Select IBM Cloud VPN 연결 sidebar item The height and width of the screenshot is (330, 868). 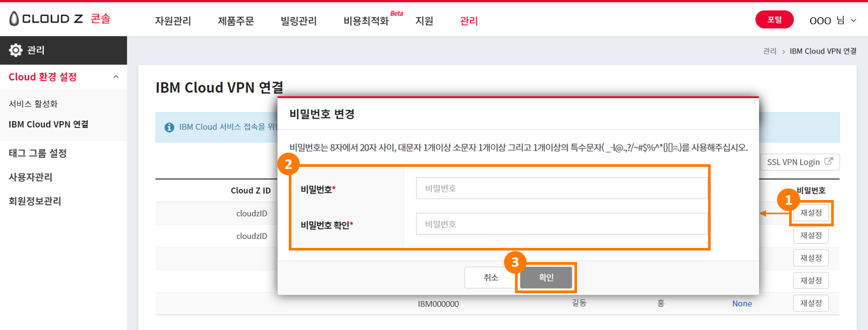[x=48, y=124]
